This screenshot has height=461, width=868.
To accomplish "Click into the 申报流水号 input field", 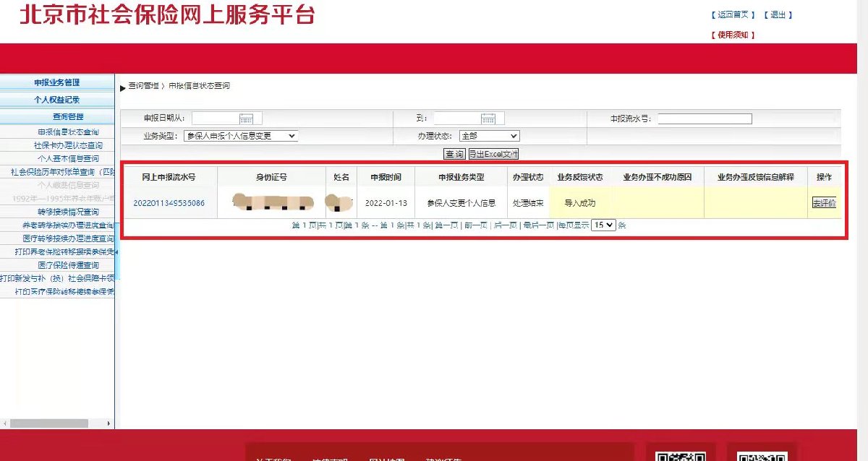I will 705,119.
